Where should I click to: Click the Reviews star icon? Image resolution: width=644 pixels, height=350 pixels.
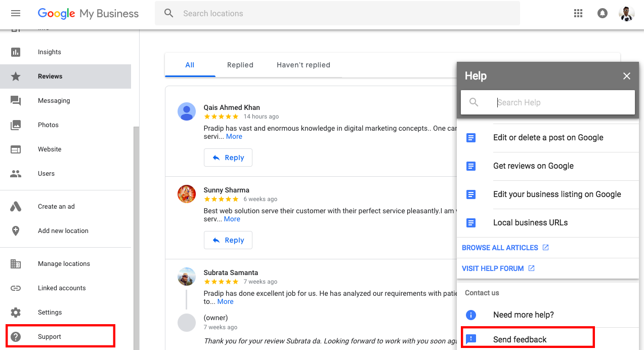16,76
